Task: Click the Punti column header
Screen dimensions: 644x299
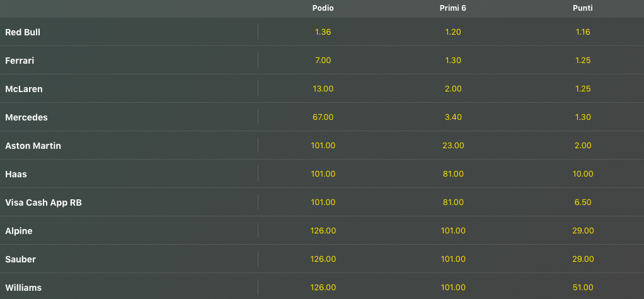Action: pyautogui.click(x=583, y=8)
